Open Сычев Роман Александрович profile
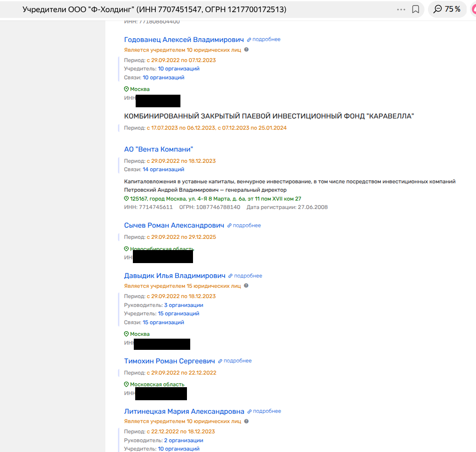 174,225
